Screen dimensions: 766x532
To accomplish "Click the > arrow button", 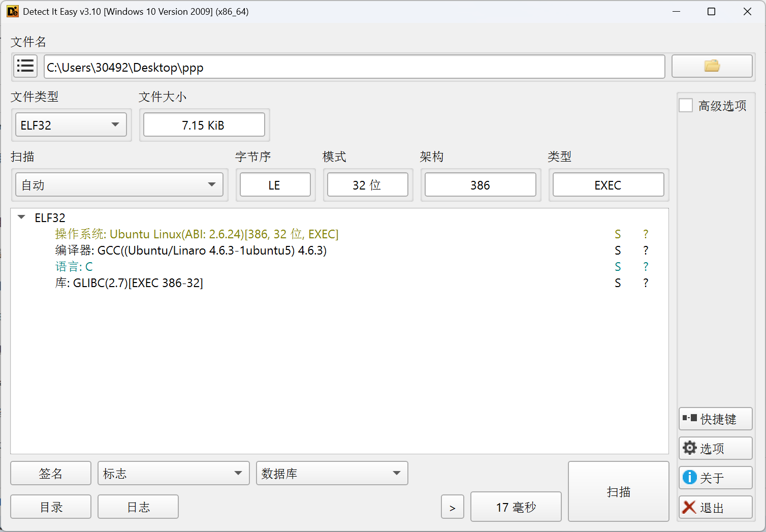I will pos(453,507).
